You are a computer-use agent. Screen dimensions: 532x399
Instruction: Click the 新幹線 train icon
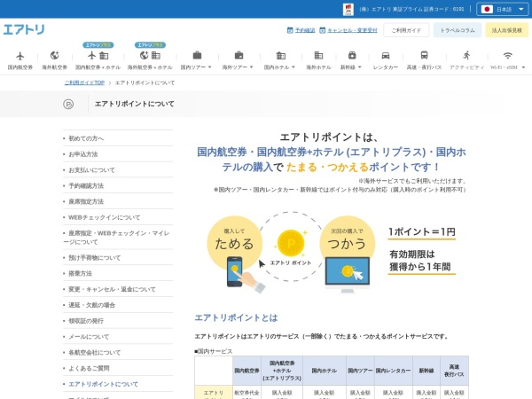(x=352, y=55)
